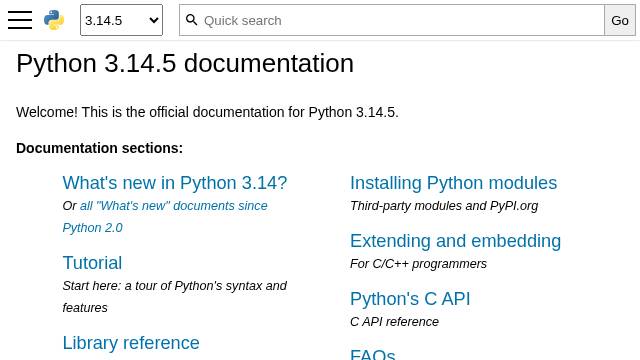Open the FAQs link
Viewport: 640px width, 360px height.
coord(373,354)
